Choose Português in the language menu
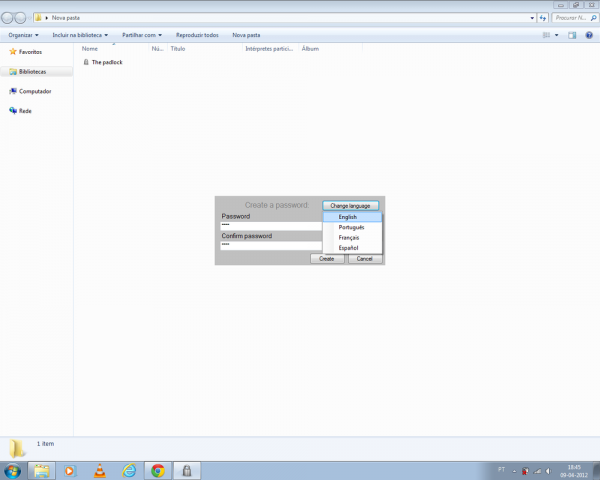600x480 pixels. point(352,227)
